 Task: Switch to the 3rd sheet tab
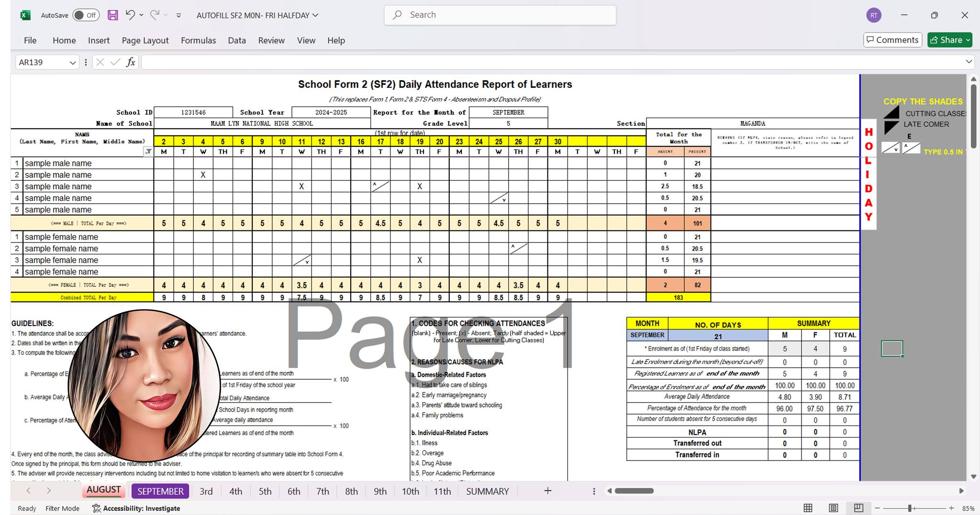click(x=206, y=491)
